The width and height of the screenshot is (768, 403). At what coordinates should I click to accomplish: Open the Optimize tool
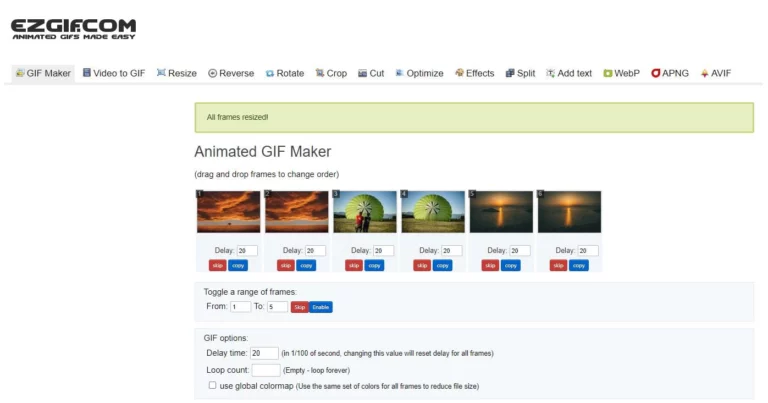click(419, 73)
